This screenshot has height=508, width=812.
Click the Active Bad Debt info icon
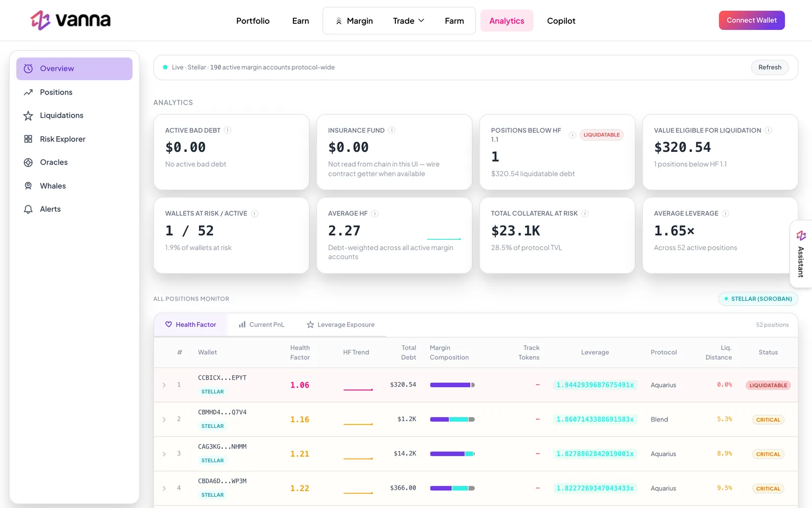point(228,130)
